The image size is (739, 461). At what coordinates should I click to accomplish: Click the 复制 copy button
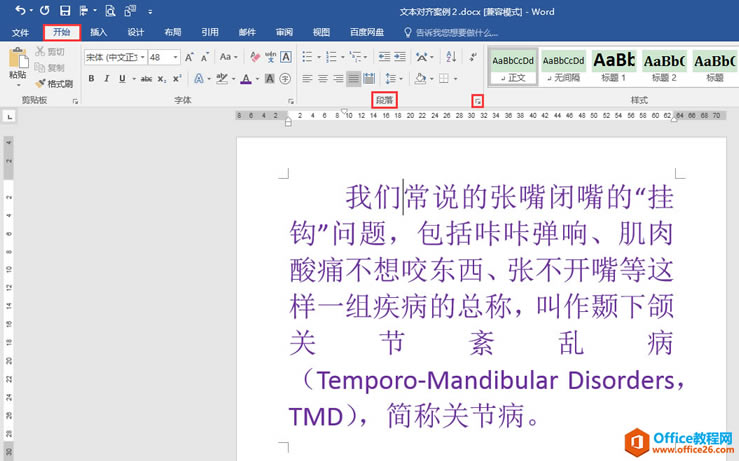50,67
